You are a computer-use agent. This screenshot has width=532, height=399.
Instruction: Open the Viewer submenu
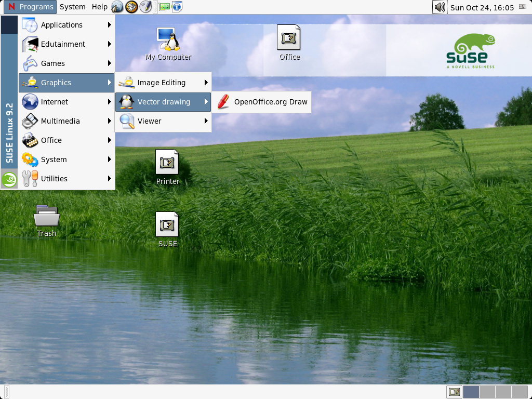(x=163, y=121)
